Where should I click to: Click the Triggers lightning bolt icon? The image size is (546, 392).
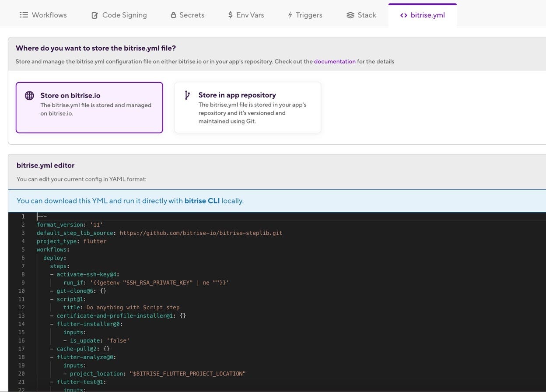coord(290,15)
